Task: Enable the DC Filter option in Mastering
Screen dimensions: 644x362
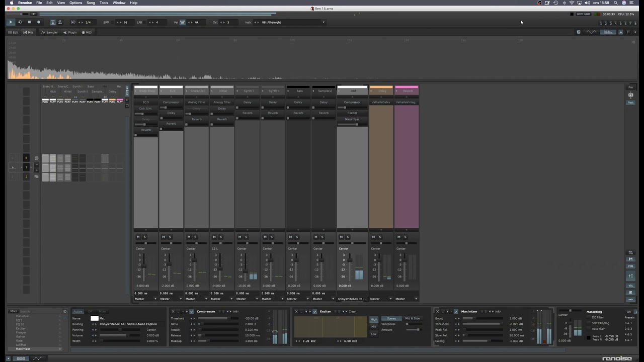Action: pos(589,317)
